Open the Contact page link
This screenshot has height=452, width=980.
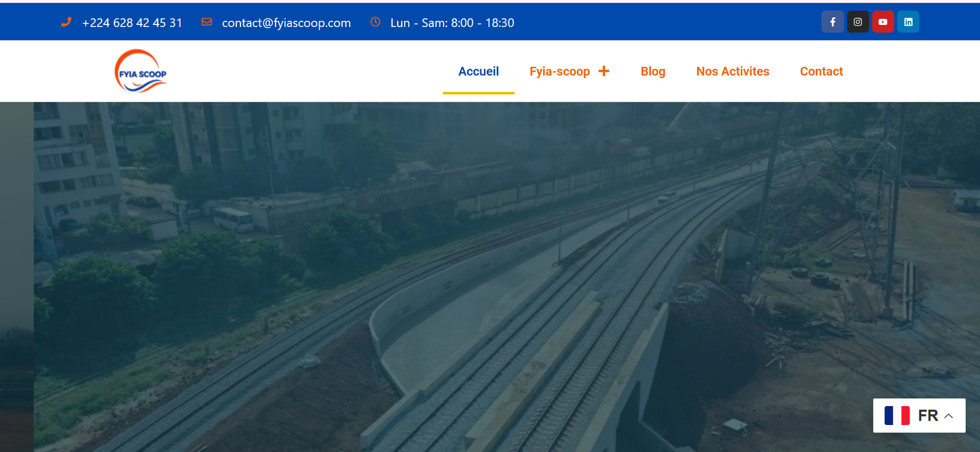point(821,72)
